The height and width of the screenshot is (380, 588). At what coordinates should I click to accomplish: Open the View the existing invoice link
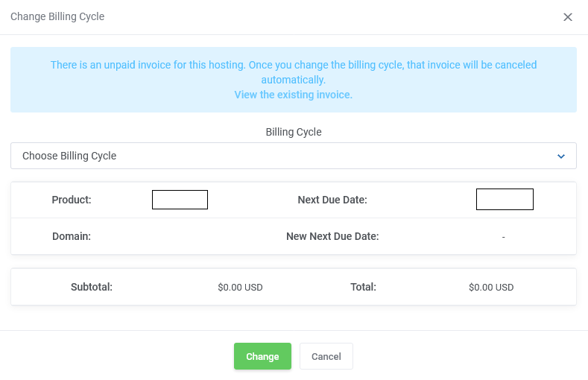(x=293, y=95)
